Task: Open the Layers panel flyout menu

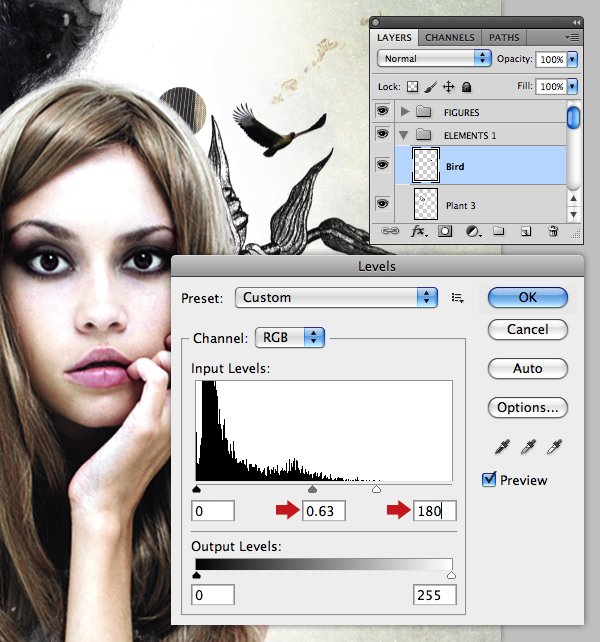Action: click(x=572, y=38)
